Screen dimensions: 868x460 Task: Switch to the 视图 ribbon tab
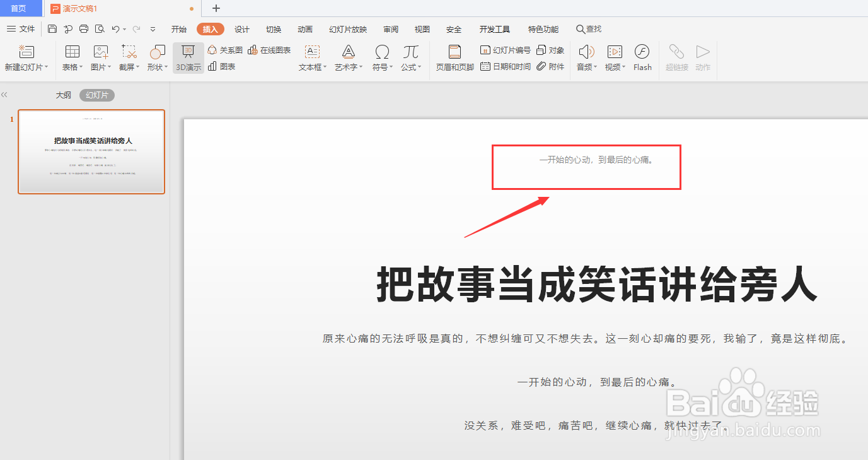click(x=422, y=30)
